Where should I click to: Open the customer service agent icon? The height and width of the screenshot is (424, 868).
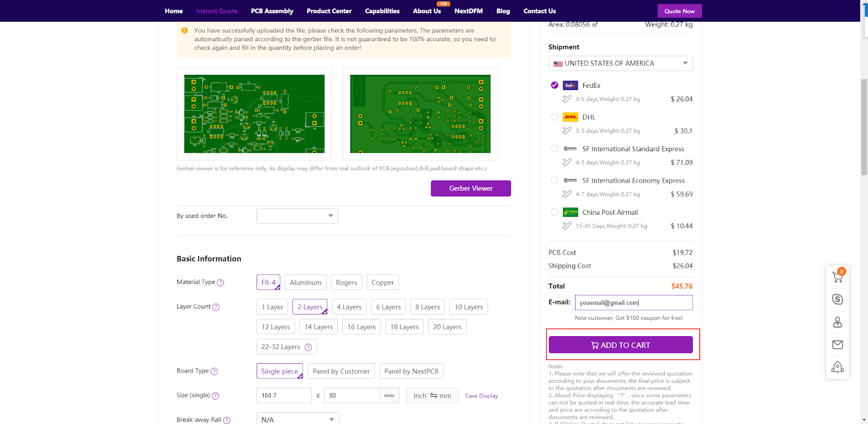(x=837, y=322)
